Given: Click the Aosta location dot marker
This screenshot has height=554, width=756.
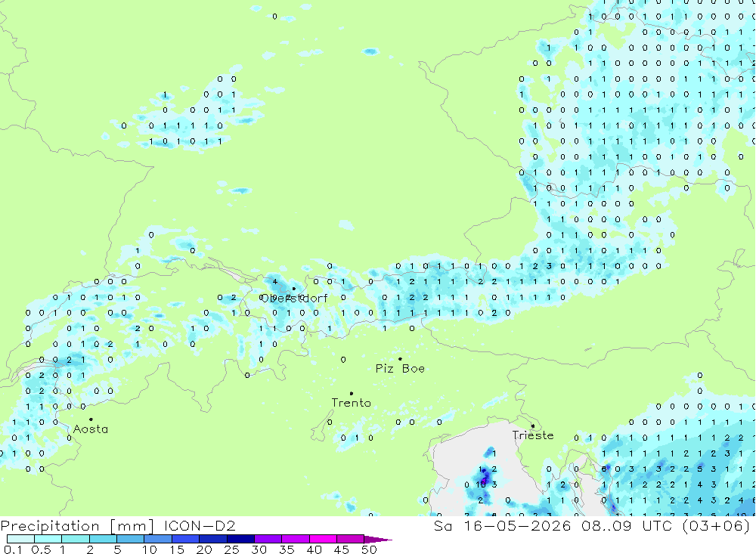Looking at the screenshot, I should click(91, 419).
